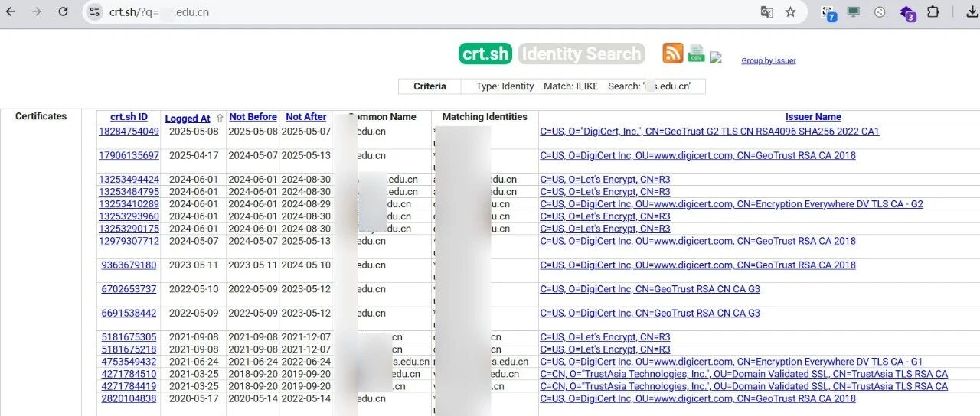Click the Google Translate icon in address bar
This screenshot has height=416, width=980.
coord(766,12)
